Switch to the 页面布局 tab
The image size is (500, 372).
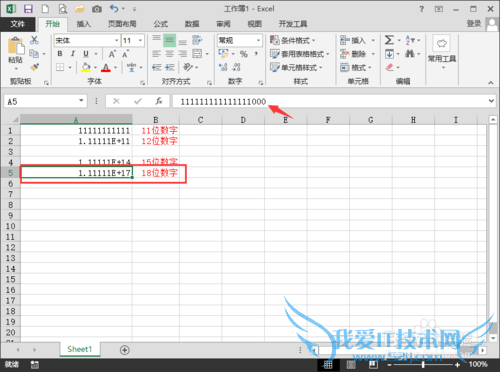(x=122, y=24)
